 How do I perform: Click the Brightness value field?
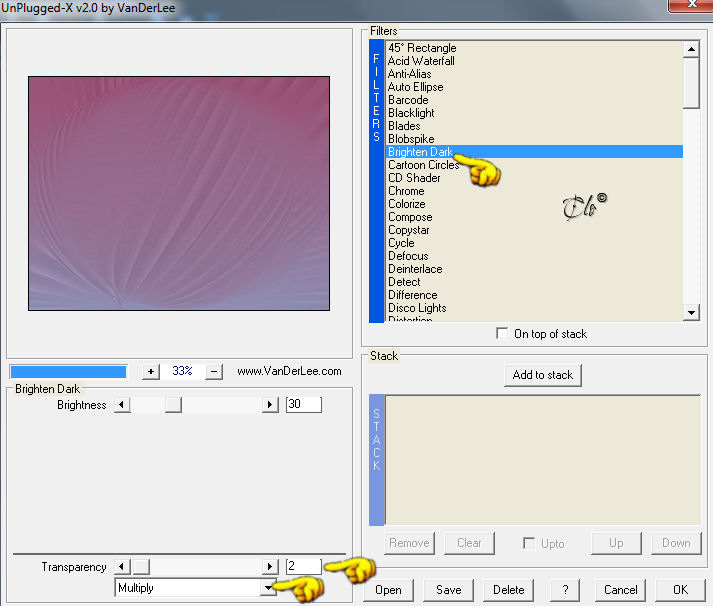[304, 404]
